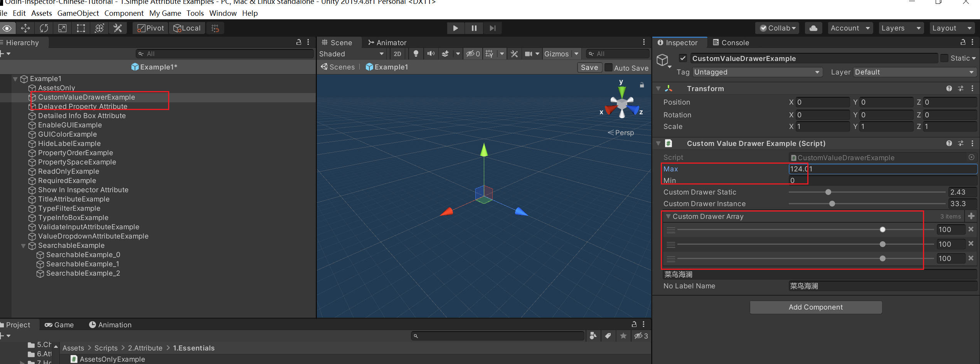This screenshot has width=980, height=364.
Task: Open script component context menu dots
Action: tap(972, 143)
